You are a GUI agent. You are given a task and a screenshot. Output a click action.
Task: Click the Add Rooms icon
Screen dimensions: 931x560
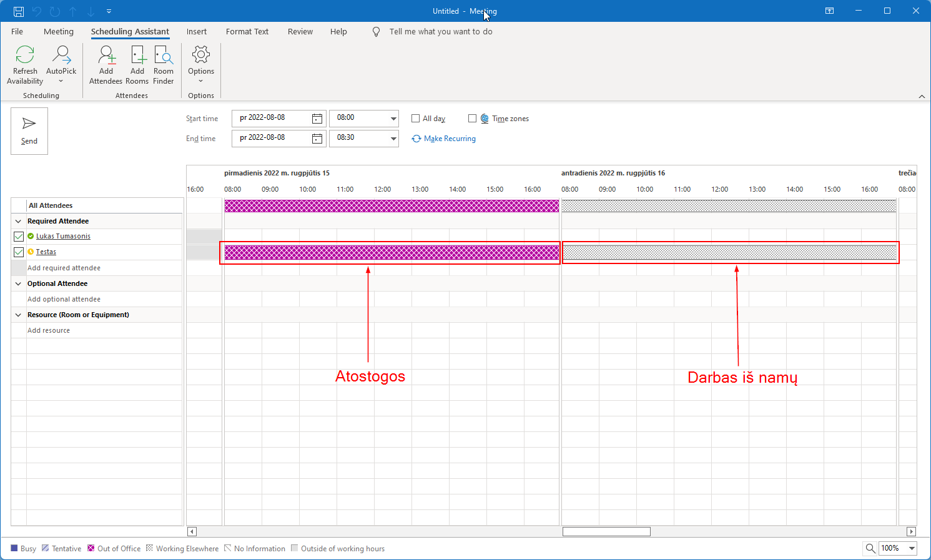tap(137, 56)
